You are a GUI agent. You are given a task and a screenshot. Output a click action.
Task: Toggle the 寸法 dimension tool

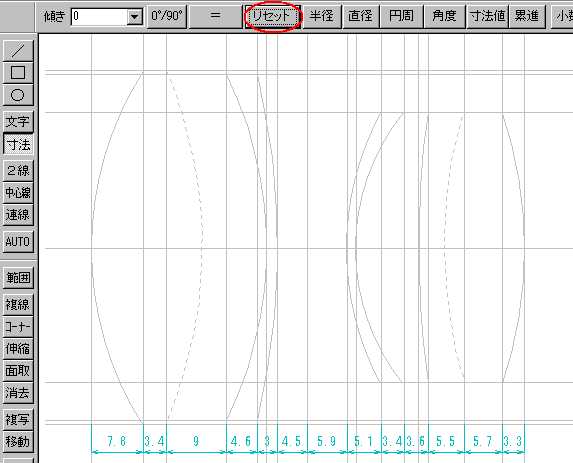click(x=18, y=144)
